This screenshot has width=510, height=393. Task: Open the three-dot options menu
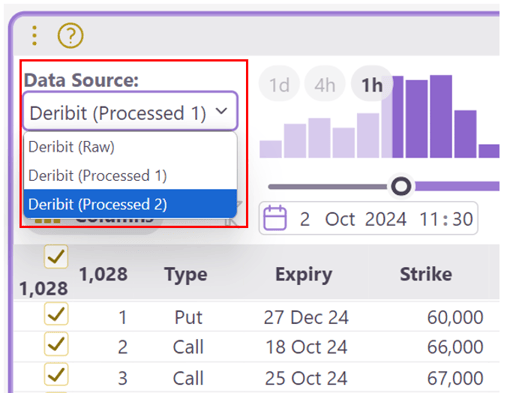(x=34, y=35)
